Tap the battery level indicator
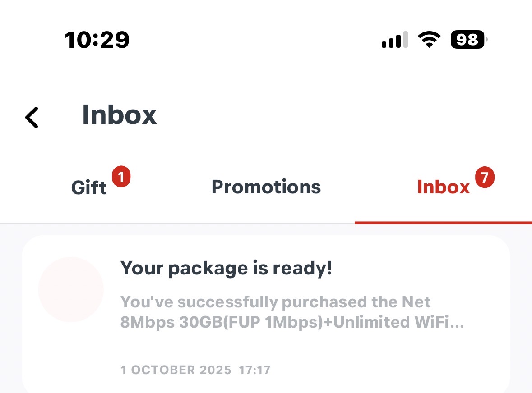 tap(468, 40)
